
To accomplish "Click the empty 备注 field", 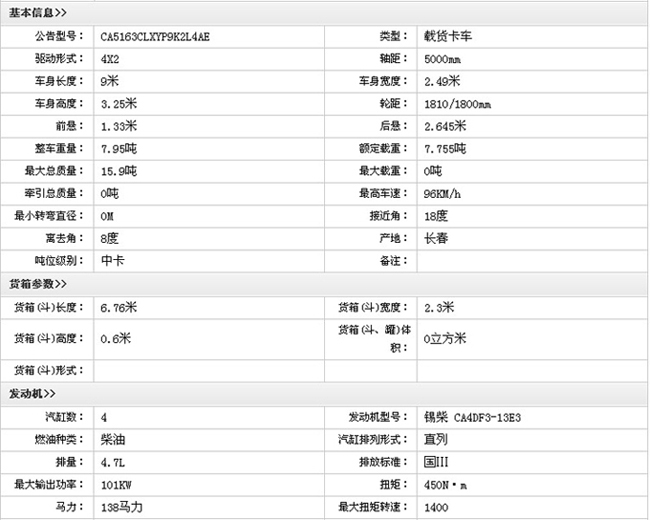I will pyautogui.click(x=530, y=261).
